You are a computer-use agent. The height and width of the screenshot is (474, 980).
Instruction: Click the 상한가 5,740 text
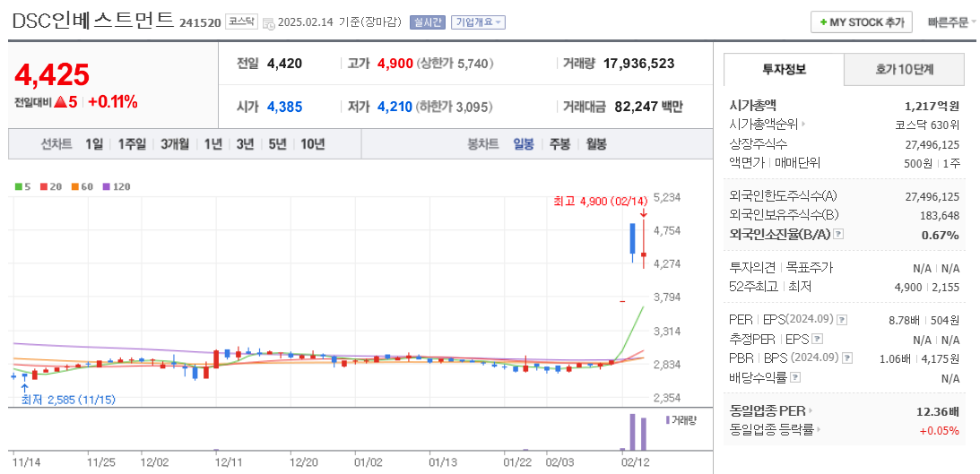tap(455, 63)
